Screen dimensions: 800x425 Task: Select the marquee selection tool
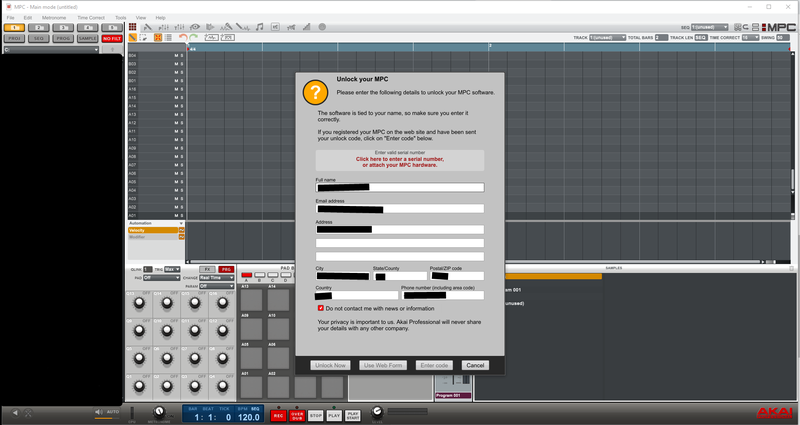pos(143,37)
